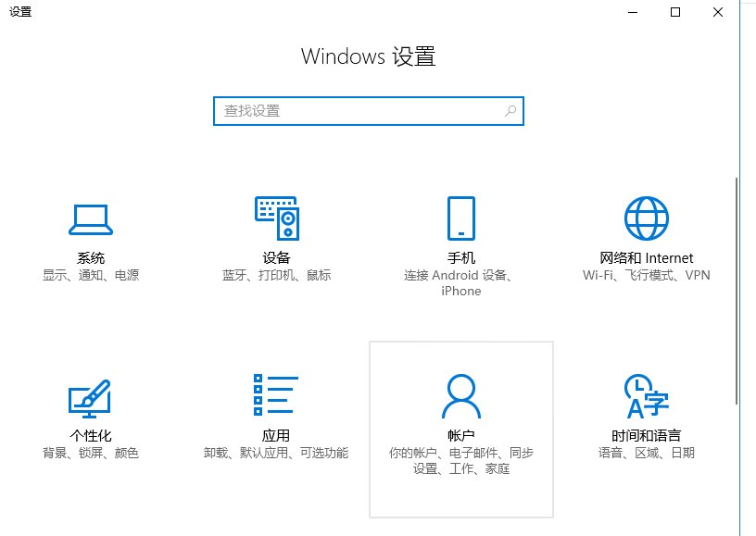Click the 系统 label

(91, 258)
